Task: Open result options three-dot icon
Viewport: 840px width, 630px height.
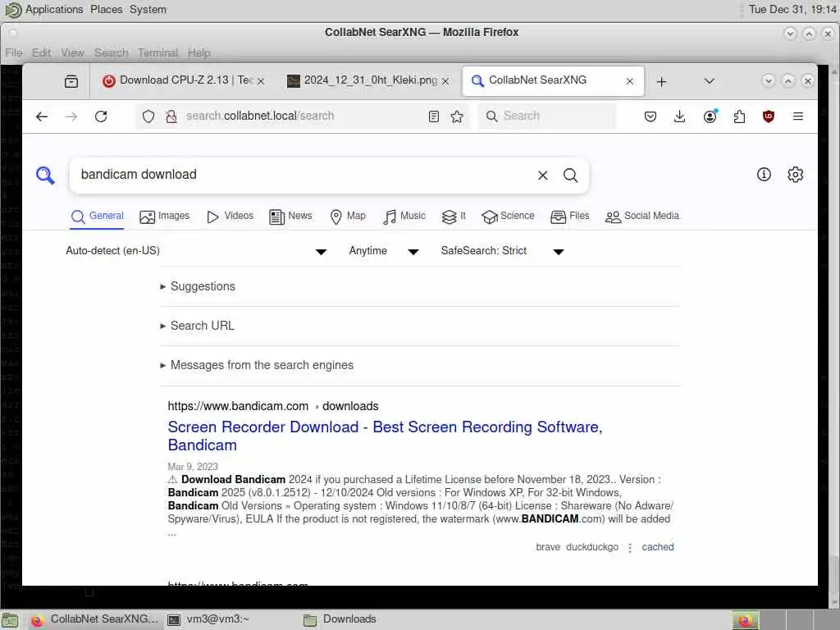Action: point(630,547)
